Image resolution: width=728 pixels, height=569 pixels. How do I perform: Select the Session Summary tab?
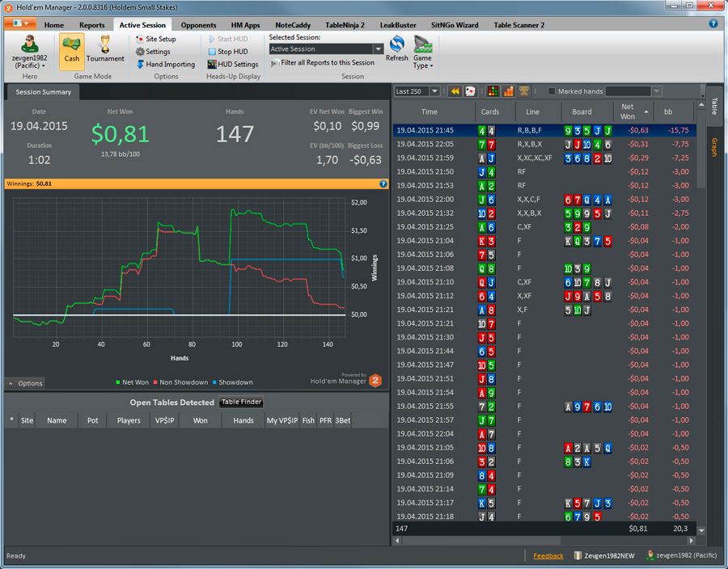coord(43,92)
